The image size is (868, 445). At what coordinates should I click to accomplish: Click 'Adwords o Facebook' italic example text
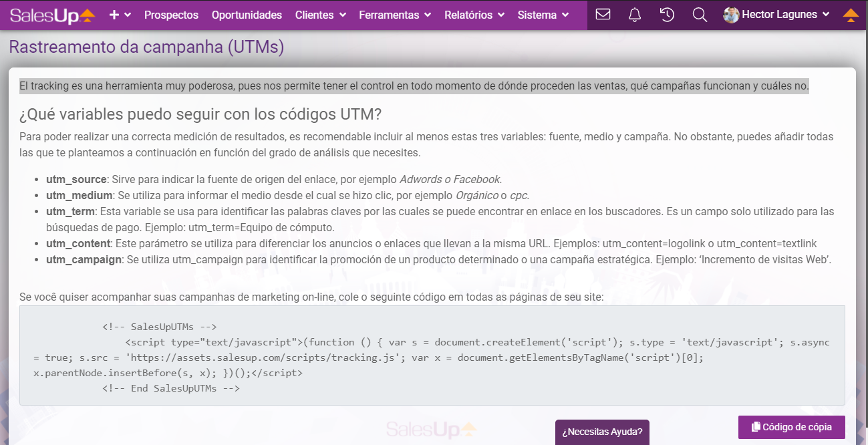(449, 179)
